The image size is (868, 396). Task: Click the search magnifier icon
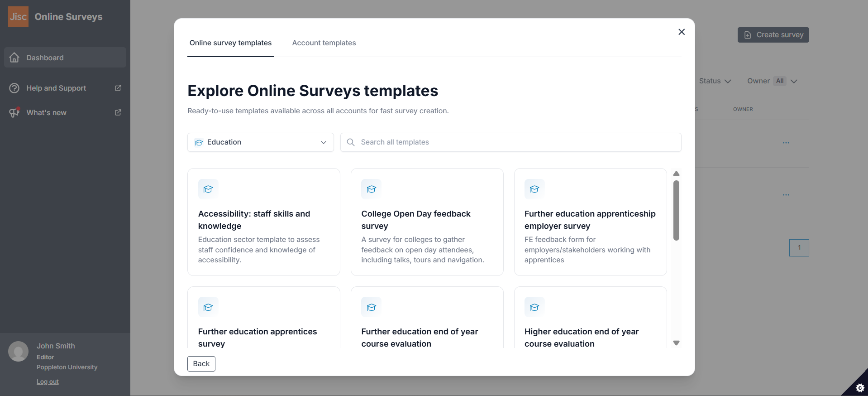pos(351,142)
